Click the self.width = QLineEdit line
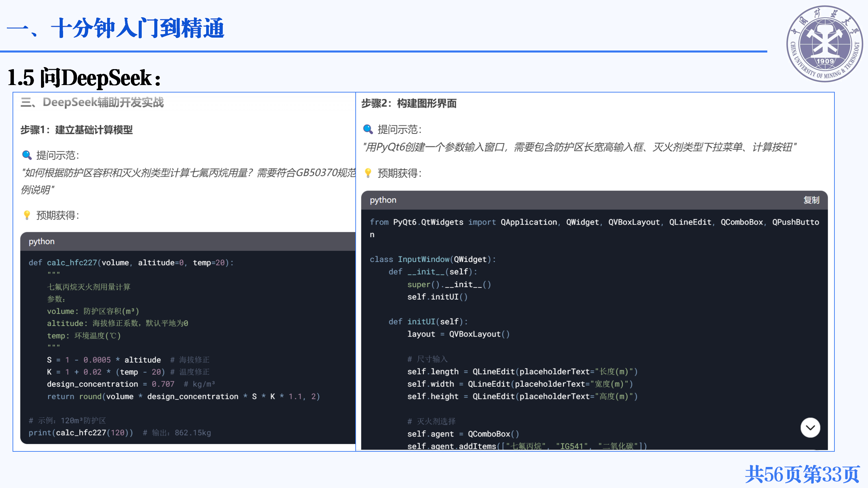The height and width of the screenshot is (488, 868). pos(520,384)
